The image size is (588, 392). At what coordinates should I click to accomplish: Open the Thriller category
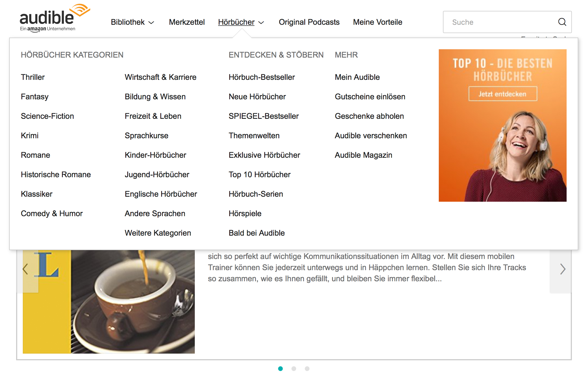coord(33,77)
